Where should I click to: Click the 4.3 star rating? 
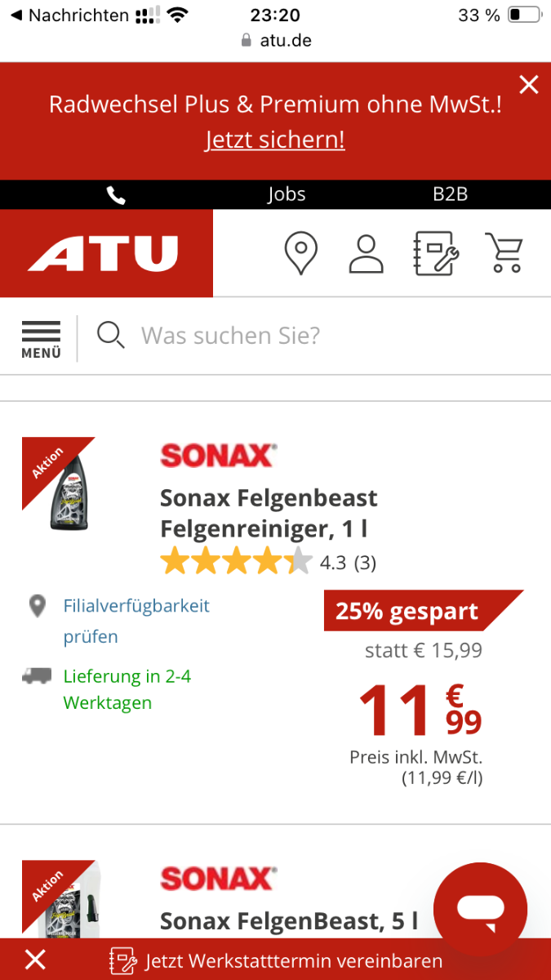268,563
